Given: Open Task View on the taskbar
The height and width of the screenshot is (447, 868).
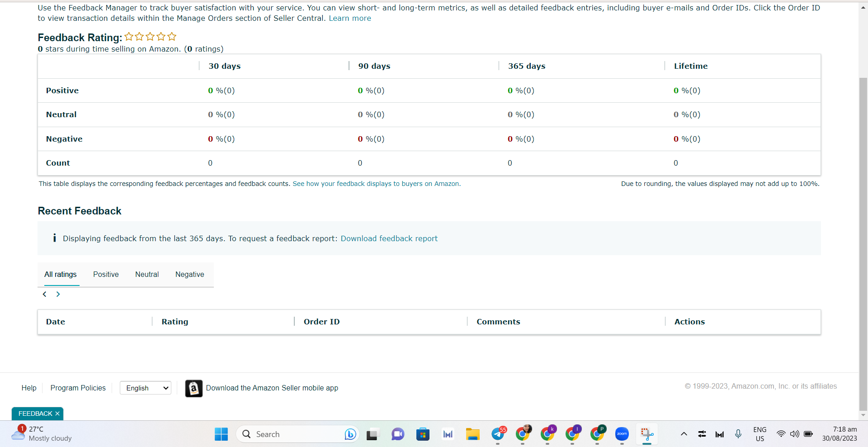Looking at the screenshot, I should 372,434.
